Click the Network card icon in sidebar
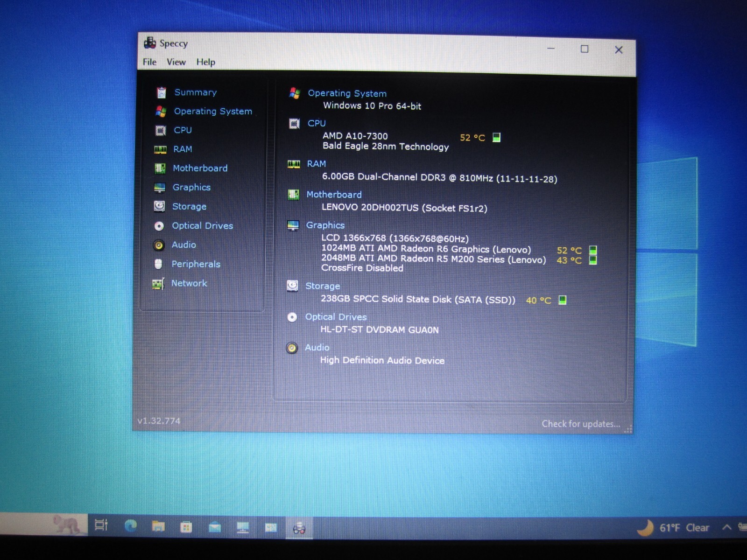This screenshot has width=747, height=560. click(158, 284)
